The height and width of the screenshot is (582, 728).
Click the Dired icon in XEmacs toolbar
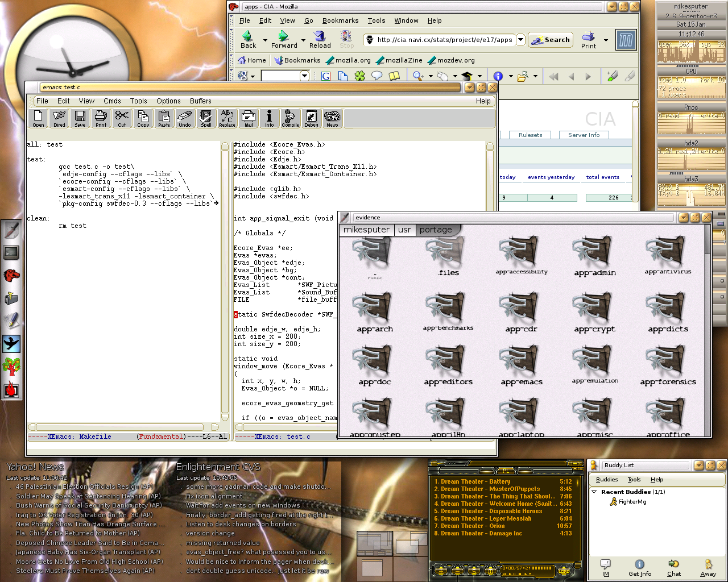(59, 118)
